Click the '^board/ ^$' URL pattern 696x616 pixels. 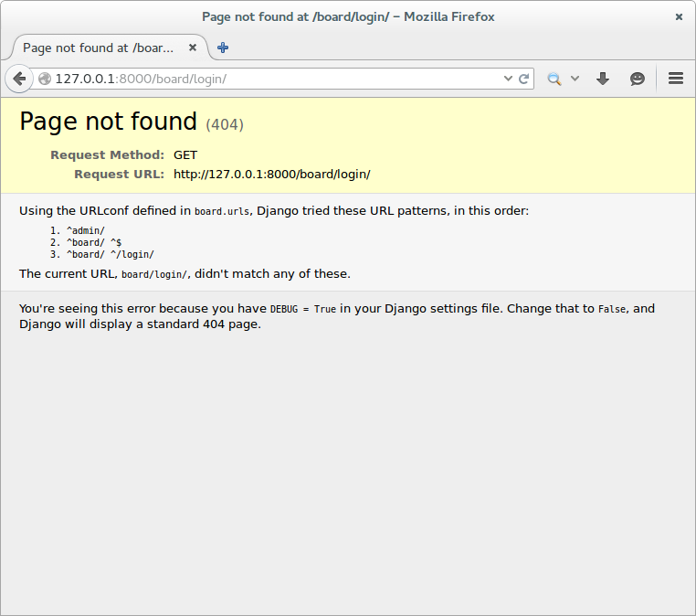click(94, 242)
